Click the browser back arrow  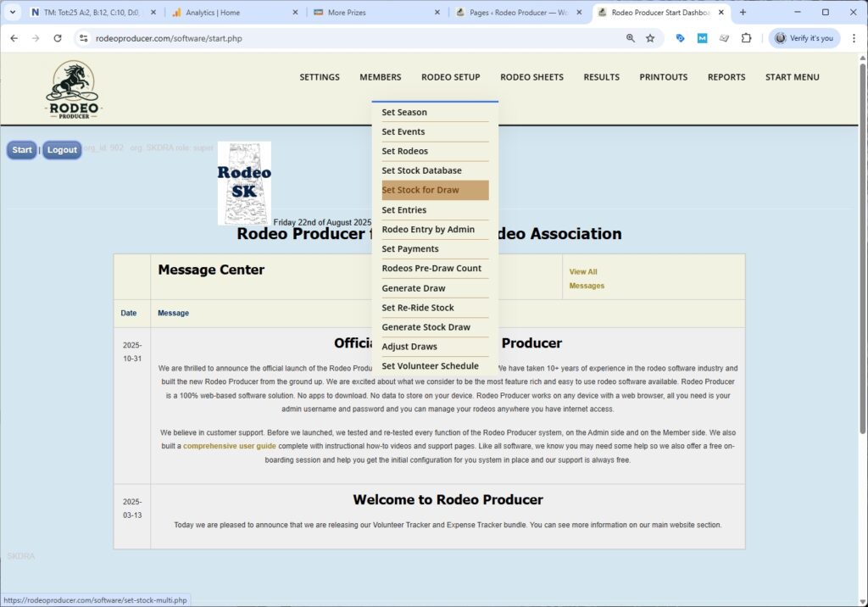pyautogui.click(x=14, y=38)
